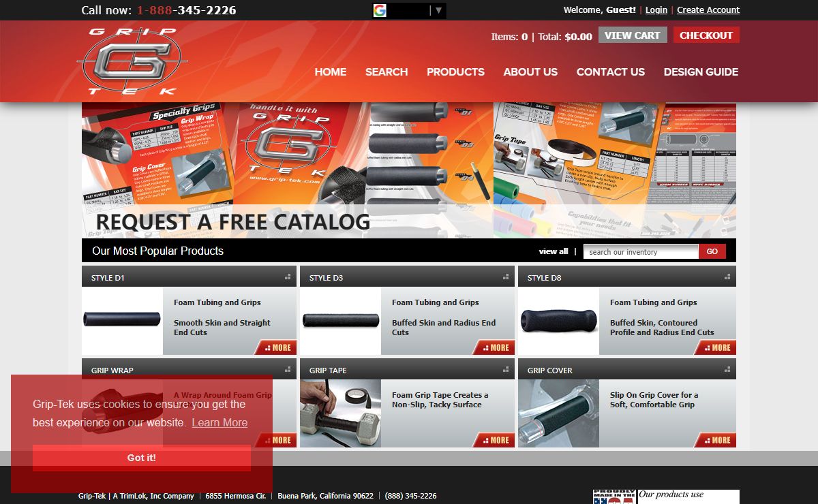Click the GRIP TAPE card title
Screen dimensions: 818x504
(x=328, y=371)
